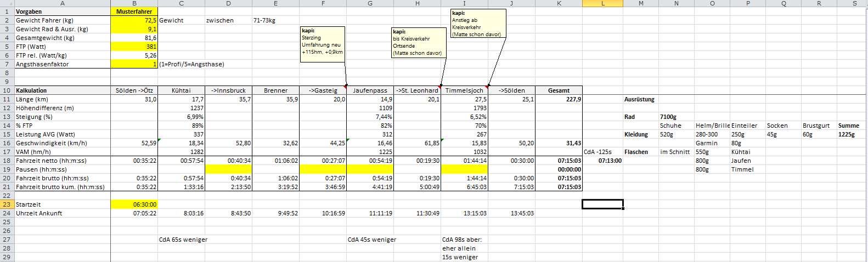Select the row 10 header
The width and height of the screenshot is (868, 262).
coord(7,90)
